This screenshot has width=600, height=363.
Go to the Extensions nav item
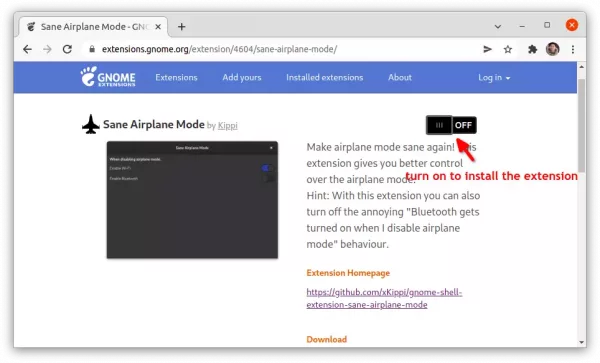coord(176,77)
